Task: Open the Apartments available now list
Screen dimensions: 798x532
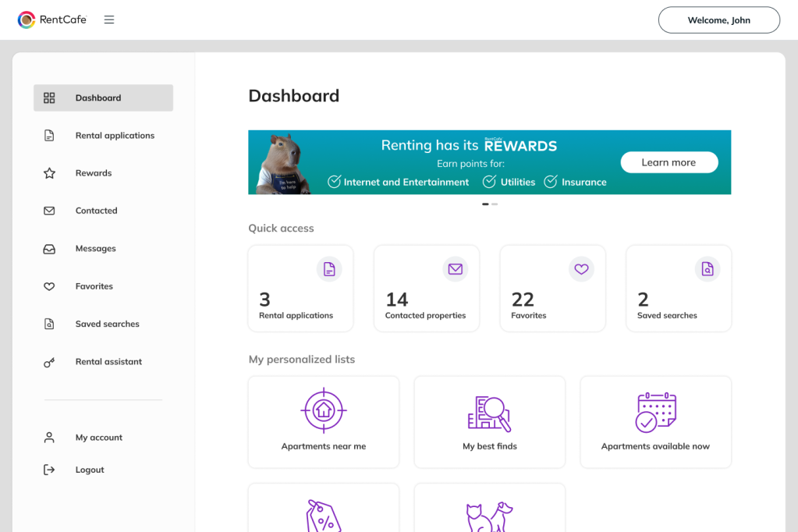Action: click(655, 422)
